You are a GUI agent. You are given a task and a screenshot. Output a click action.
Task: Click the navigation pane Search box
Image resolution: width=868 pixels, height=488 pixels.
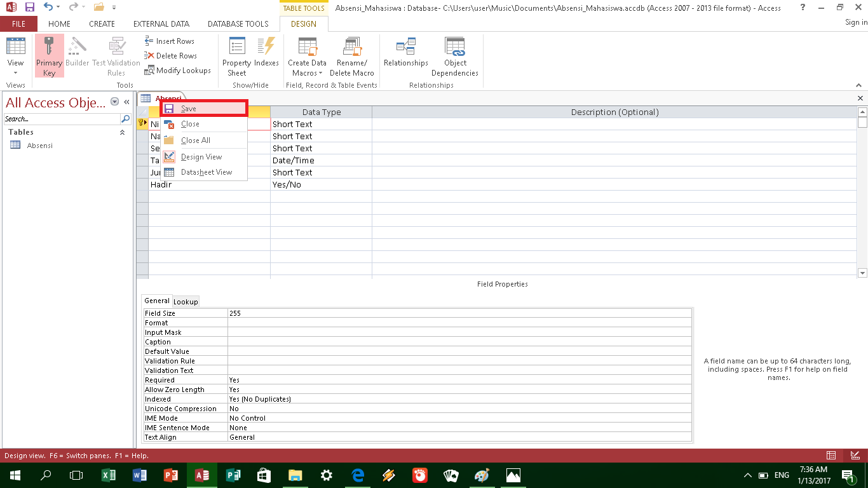62,119
